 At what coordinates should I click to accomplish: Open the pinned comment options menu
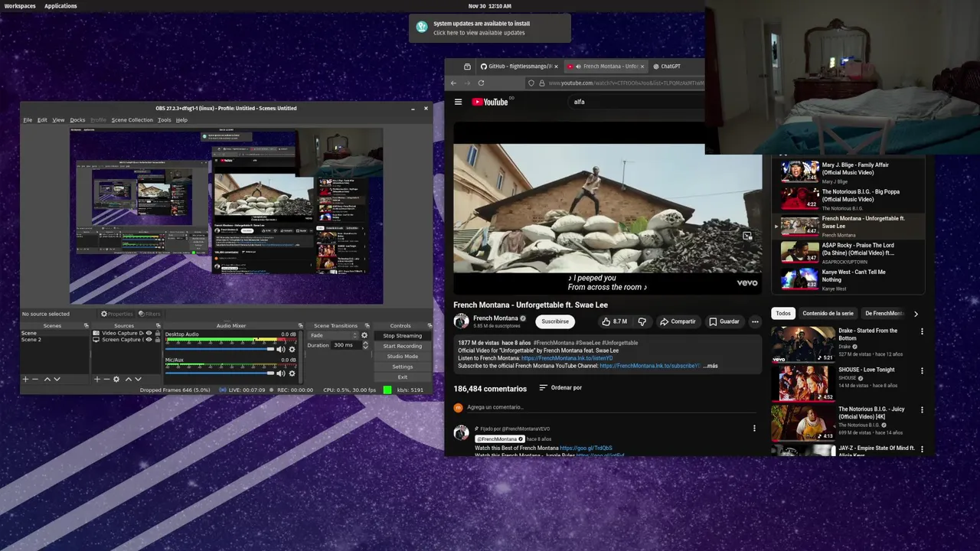coord(754,429)
